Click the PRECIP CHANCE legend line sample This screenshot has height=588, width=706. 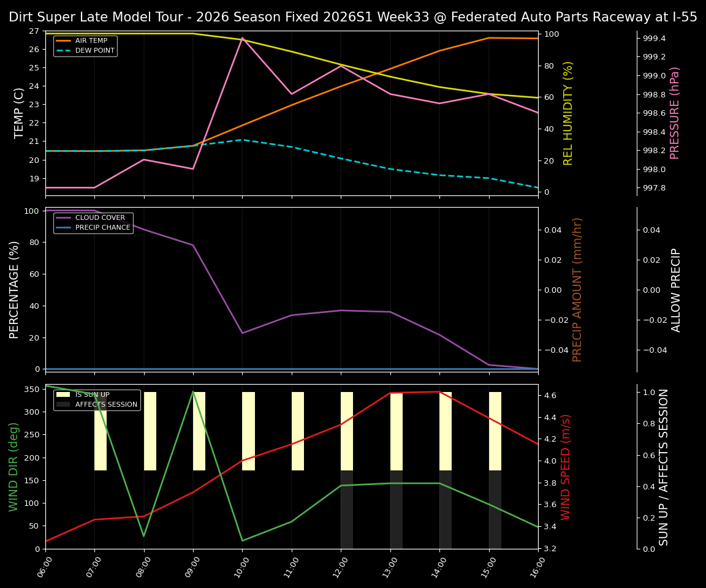[63, 227]
